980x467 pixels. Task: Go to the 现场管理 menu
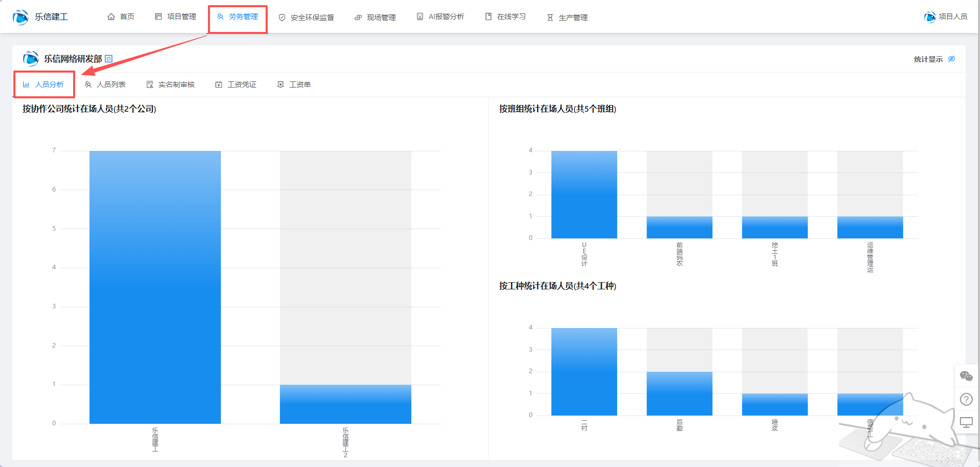tap(375, 18)
